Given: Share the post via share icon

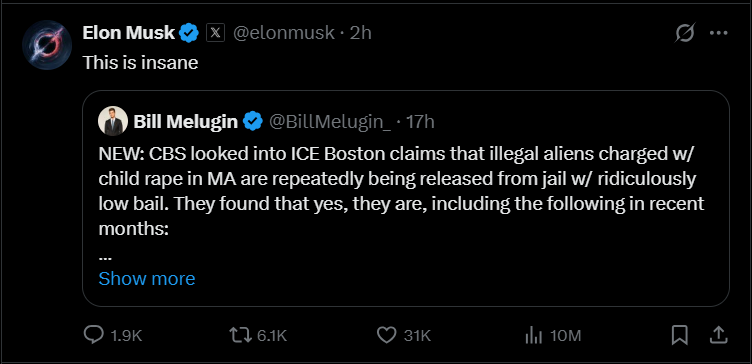Looking at the screenshot, I should point(718,335).
